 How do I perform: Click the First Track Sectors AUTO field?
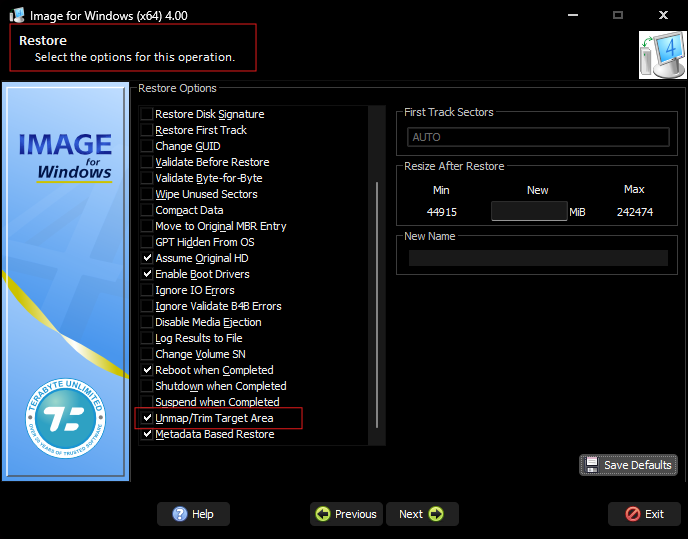click(538, 137)
